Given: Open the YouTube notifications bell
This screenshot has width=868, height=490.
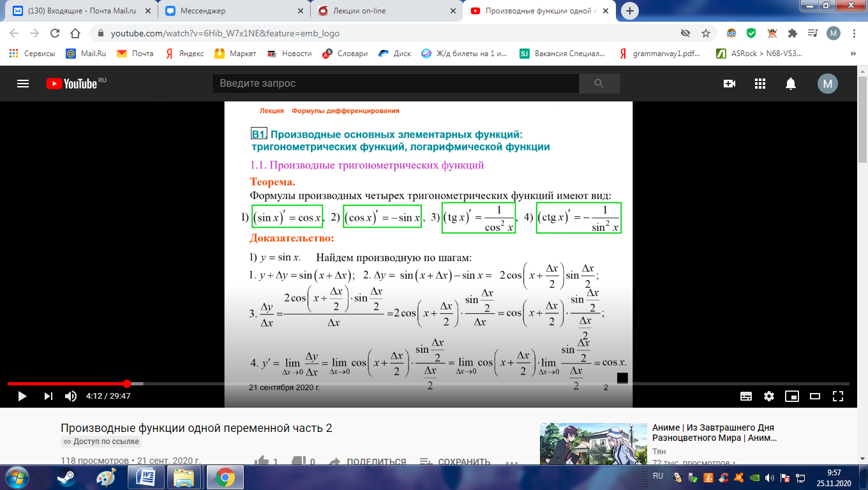Looking at the screenshot, I should (791, 84).
